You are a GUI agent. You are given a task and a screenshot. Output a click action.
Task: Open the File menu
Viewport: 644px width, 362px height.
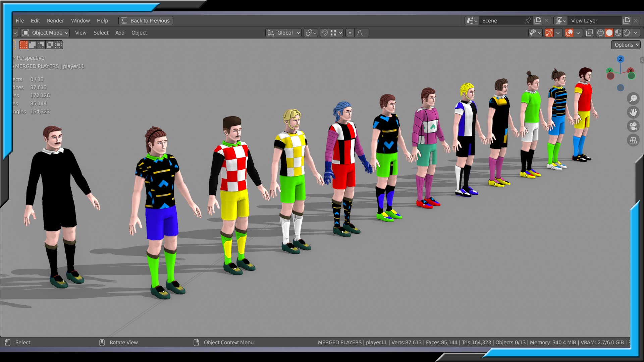20,20
